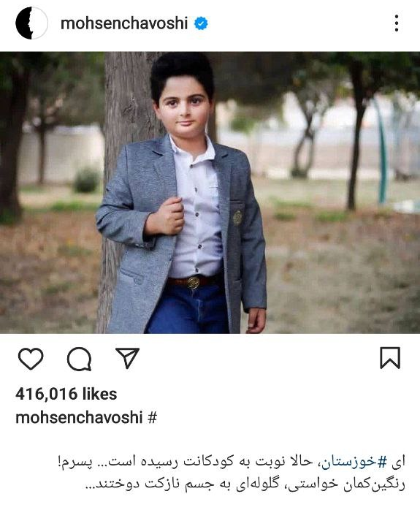Click the word 'likes' beside the count
420x510 pixels.
pyautogui.click(x=99, y=394)
